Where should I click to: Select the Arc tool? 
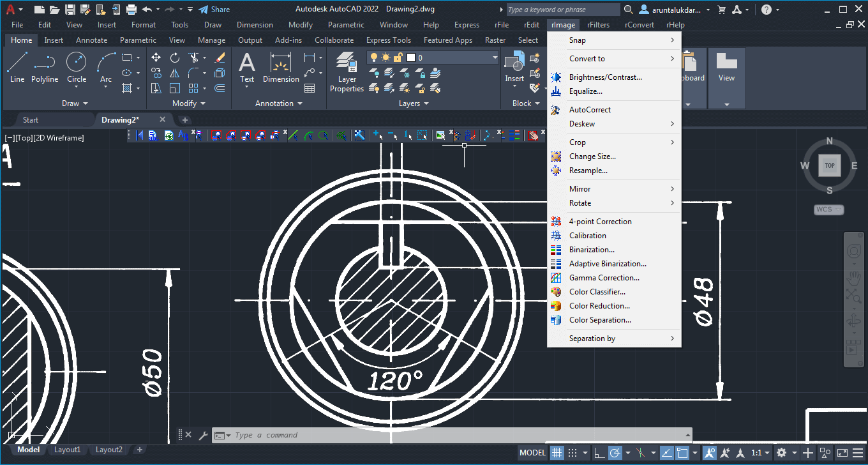106,68
